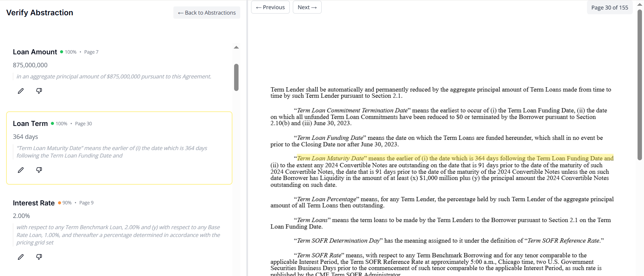The image size is (644, 276).
Task: Click the abstractions panel scrollbar thumb
Action: click(x=236, y=77)
